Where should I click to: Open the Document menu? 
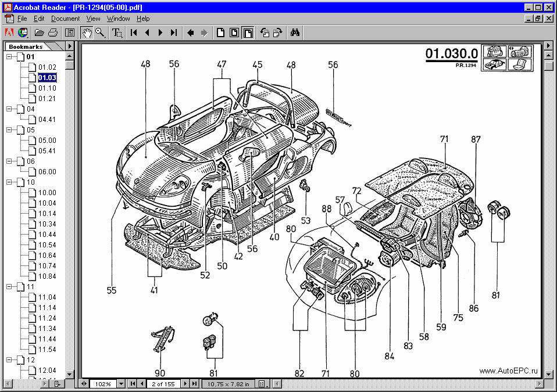[x=65, y=19]
